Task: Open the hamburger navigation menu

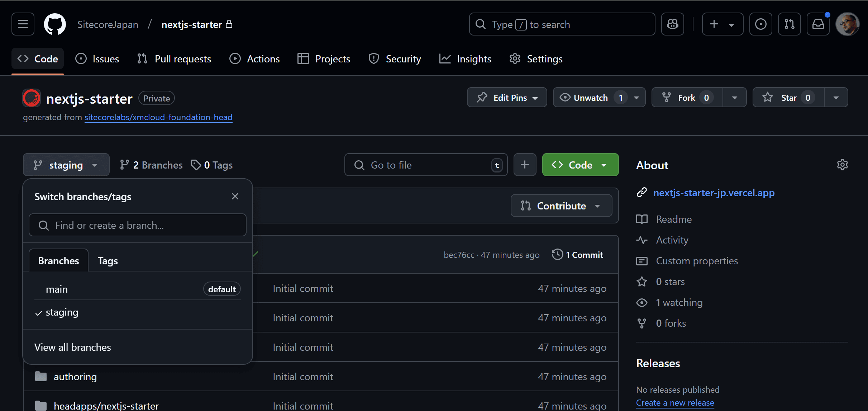Action: pos(23,24)
